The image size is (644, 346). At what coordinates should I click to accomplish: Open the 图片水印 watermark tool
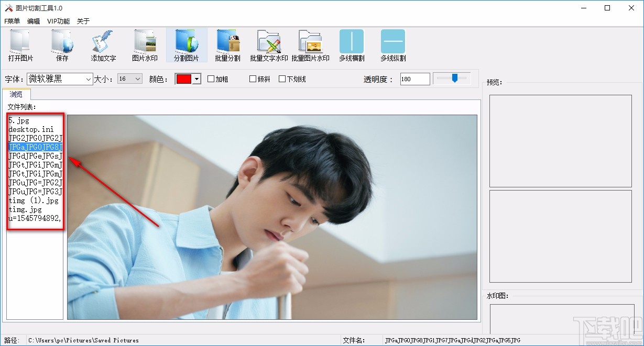click(x=145, y=46)
